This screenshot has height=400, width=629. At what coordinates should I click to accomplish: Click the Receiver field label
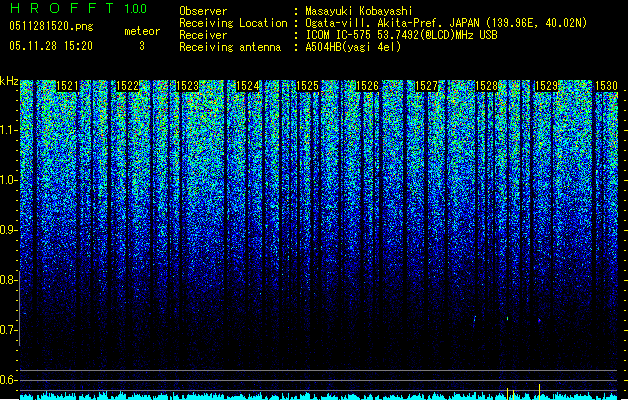(203, 35)
